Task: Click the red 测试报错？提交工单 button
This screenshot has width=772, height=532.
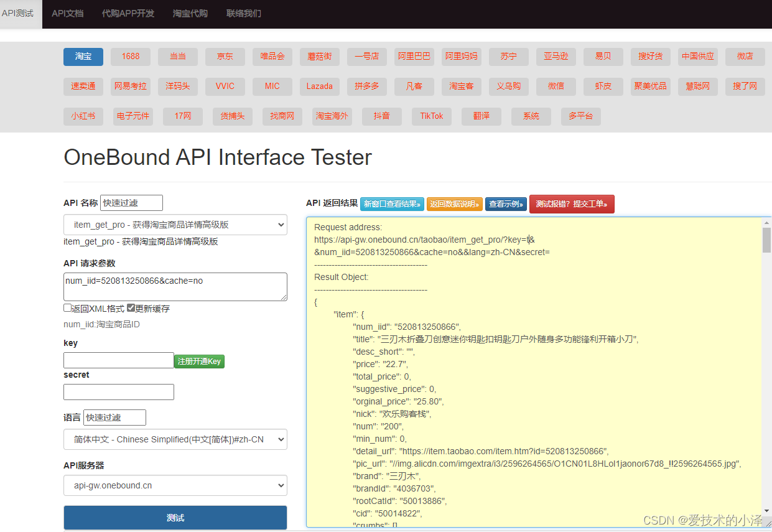Action: pos(572,203)
